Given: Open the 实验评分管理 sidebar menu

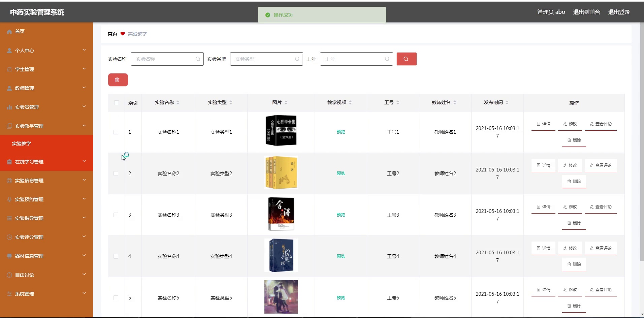Looking at the screenshot, I should point(46,237).
